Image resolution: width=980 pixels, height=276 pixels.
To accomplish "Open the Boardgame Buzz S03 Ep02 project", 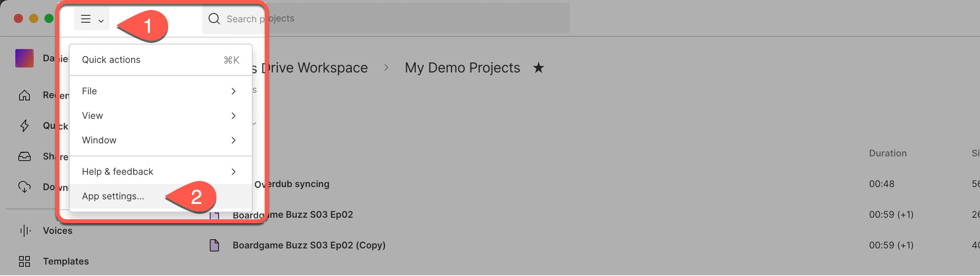I will (x=292, y=215).
